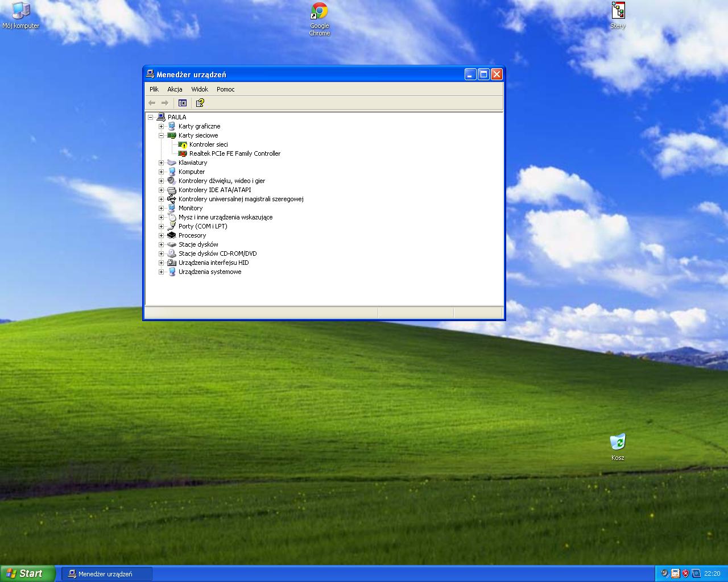Viewport: 728px width, 582px height.
Task: Open the Start menu
Action: (28, 573)
